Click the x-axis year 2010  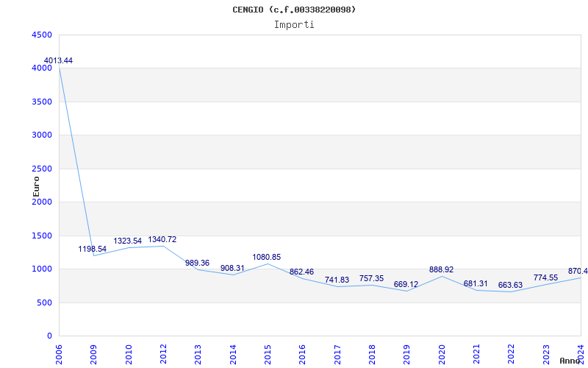tap(129, 355)
